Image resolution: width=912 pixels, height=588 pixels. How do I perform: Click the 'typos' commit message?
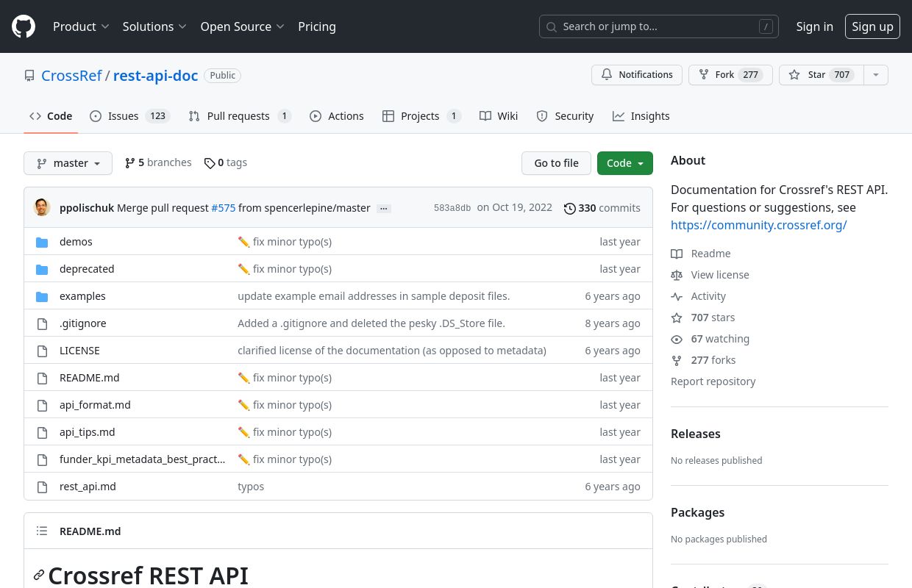(251, 487)
